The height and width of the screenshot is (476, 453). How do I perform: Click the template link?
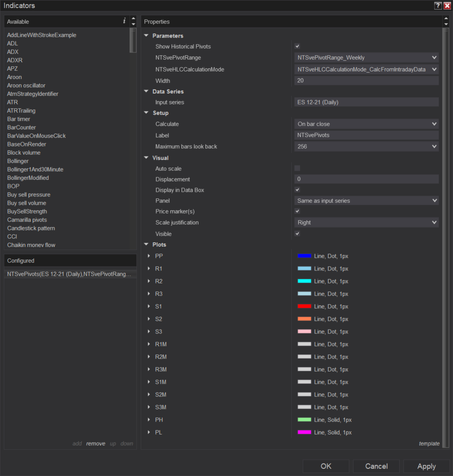click(429, 444)
